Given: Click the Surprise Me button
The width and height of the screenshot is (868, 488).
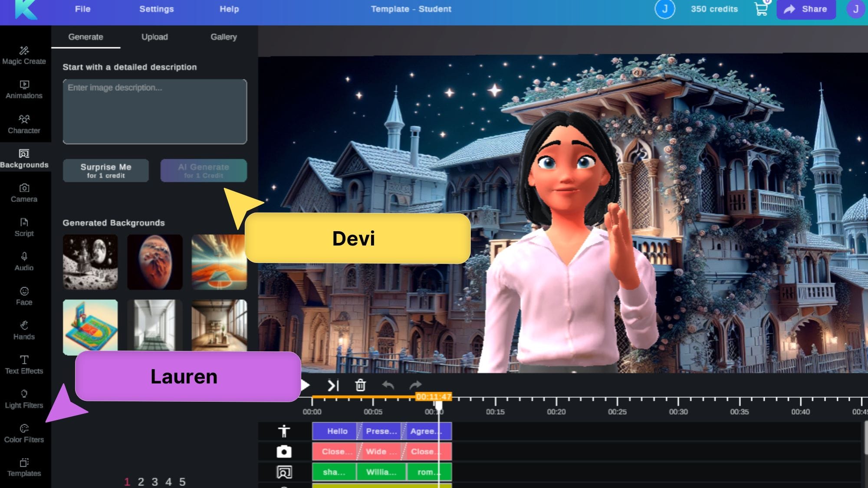Looking at the screenshot, I should point(106,170).
